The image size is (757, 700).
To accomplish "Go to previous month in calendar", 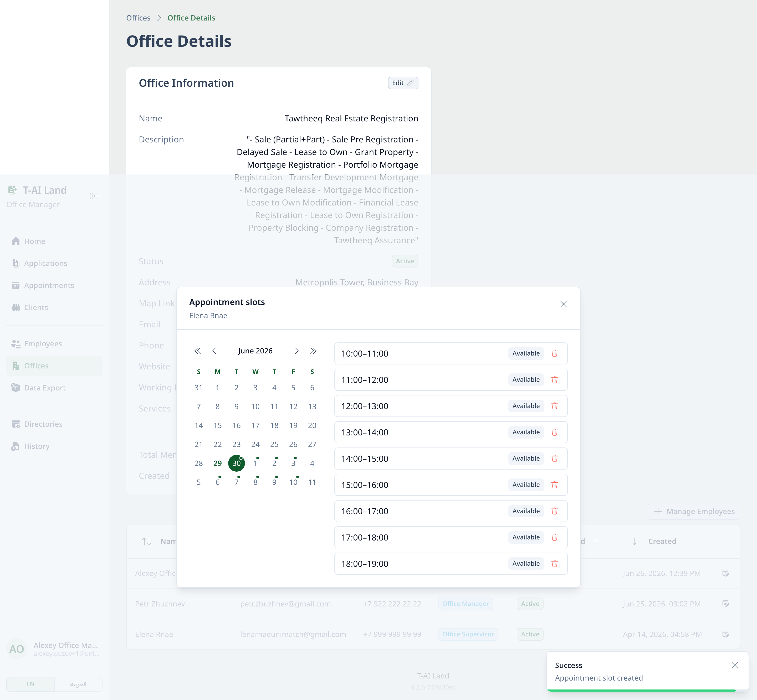I will (x=214, y=351).
